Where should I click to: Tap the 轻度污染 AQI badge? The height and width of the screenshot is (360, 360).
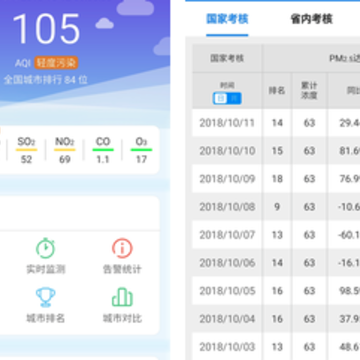tap(56, 63)
